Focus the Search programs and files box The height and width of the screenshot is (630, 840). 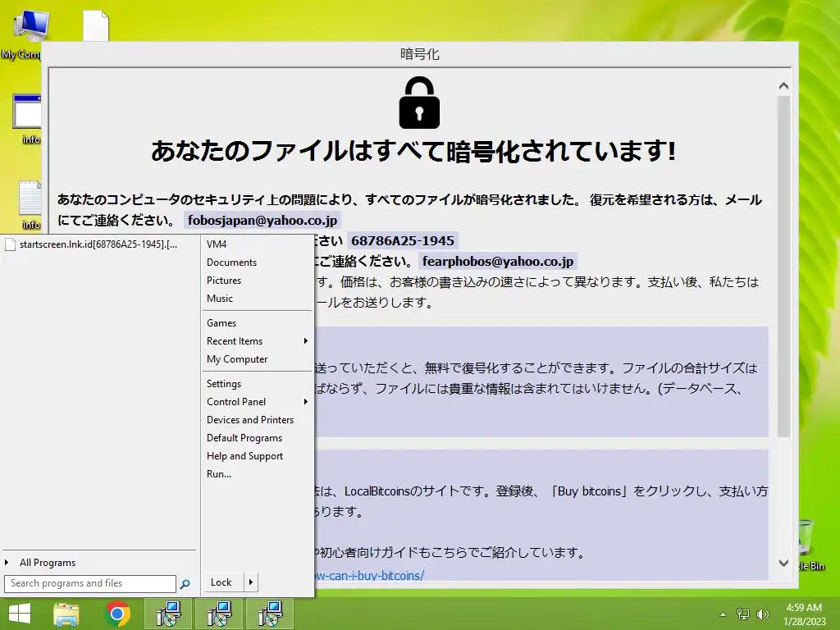90,583
